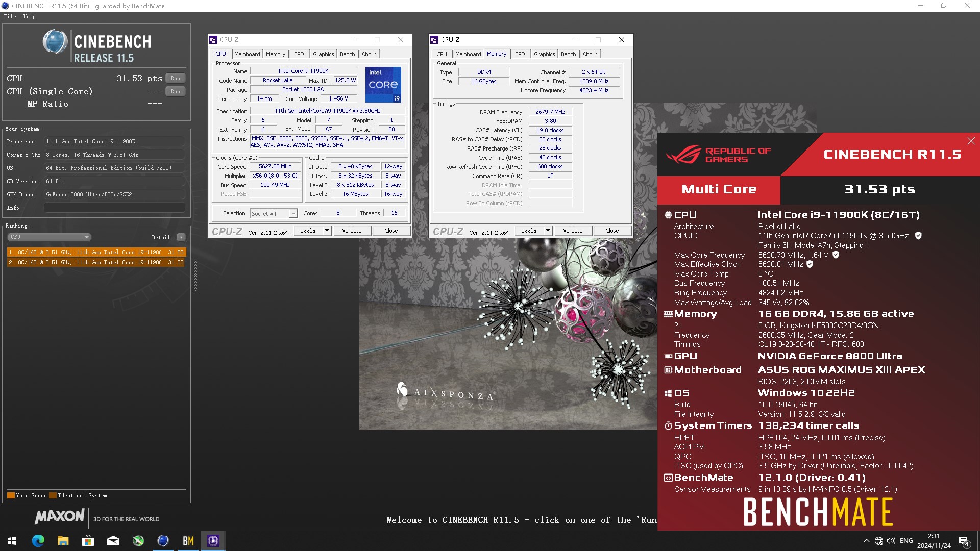The image size is (980, 551).
Task: Click BenchMate version section icon
Action: pyautogui.click(x=668, y=478)
